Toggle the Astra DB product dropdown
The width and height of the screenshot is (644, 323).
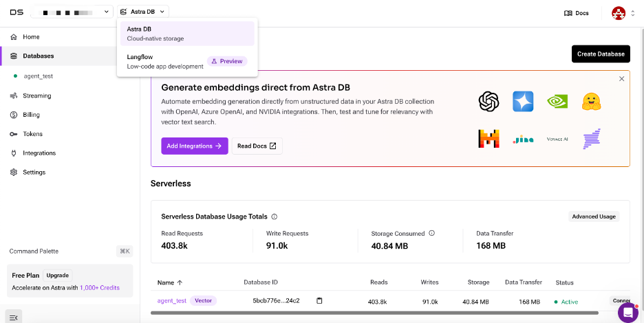tap(143, 12)
